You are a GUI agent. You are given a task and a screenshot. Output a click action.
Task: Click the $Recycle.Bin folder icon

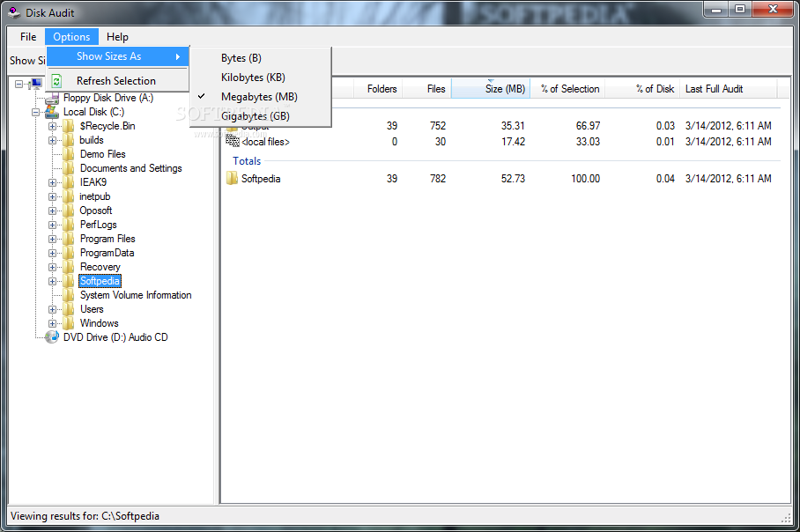(x=69, y=126)
